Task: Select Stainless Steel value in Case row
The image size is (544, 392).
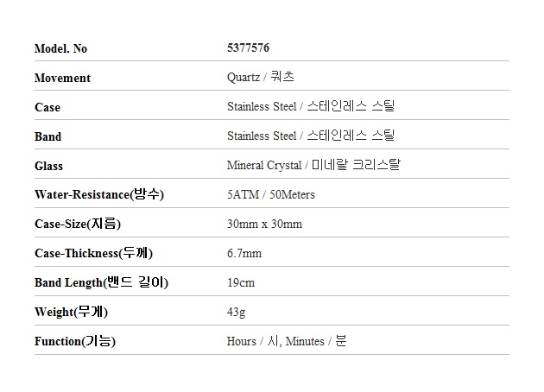Action: 311,107
